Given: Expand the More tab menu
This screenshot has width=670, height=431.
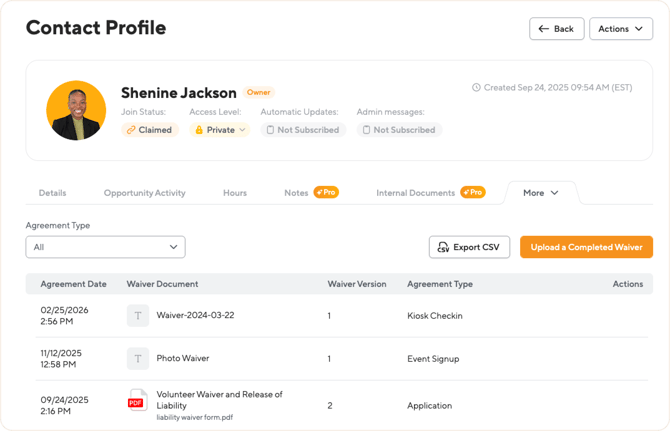Looking at the screenshot, I should (x=541, y=193).
